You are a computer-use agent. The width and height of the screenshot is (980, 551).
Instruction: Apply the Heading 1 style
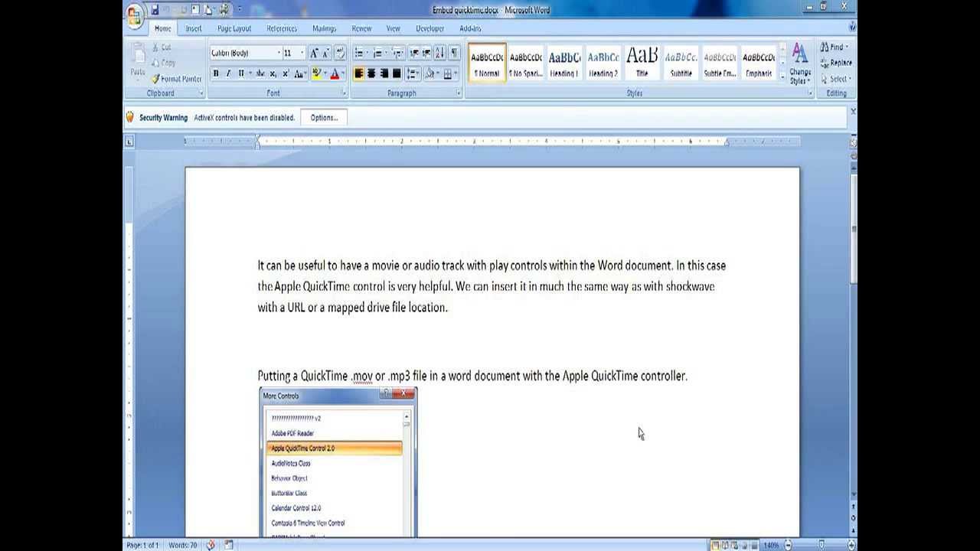point(564,63)
